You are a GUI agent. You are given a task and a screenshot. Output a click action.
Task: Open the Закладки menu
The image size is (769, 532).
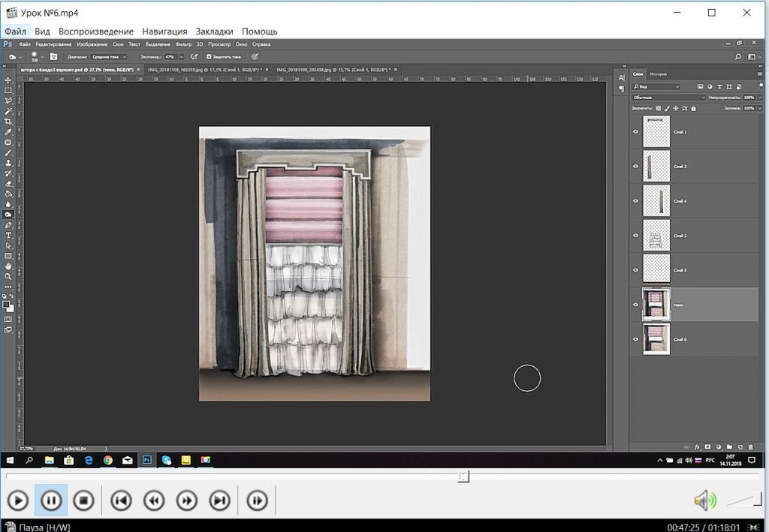pos(214,32)
